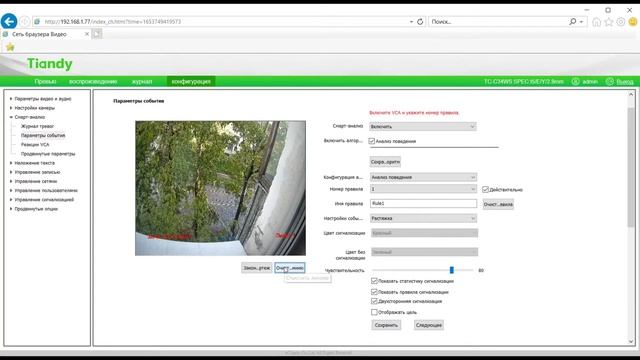Uncheck Показать статистику сигнализации
Viewport: 640px width, 360px height.
coord(374,281)
